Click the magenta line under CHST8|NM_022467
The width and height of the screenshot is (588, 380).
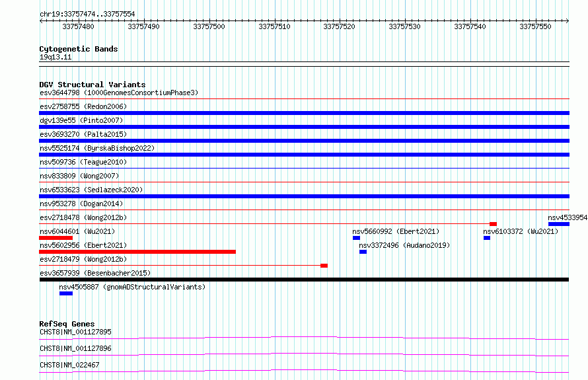(304, 371)
